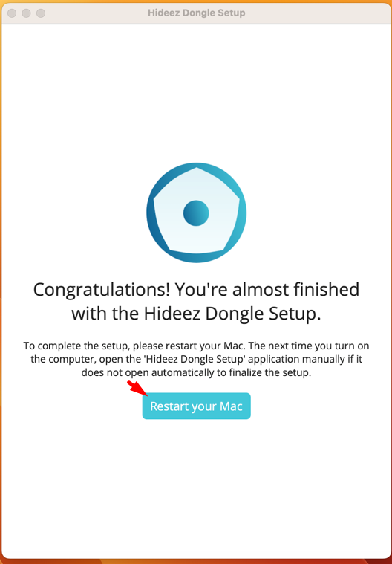
Task: Zoom the window using the third title-bar button
Action: tap(41, 13)
